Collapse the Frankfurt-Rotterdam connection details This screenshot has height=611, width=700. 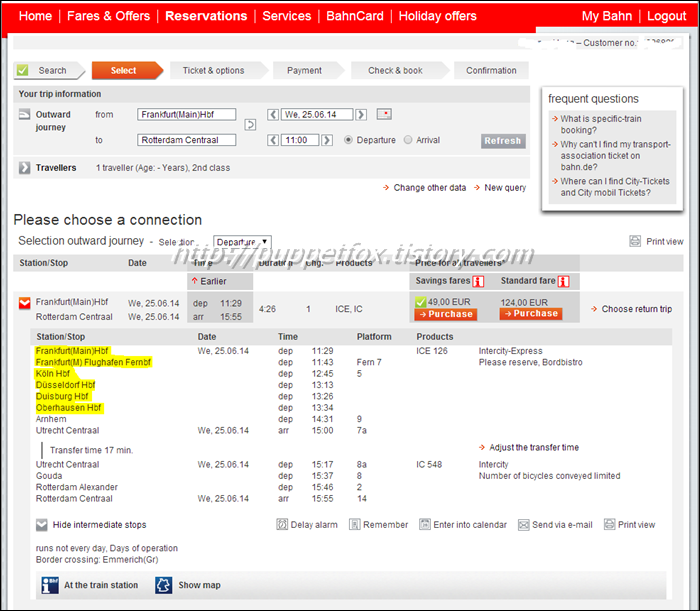tap(25, 303)
